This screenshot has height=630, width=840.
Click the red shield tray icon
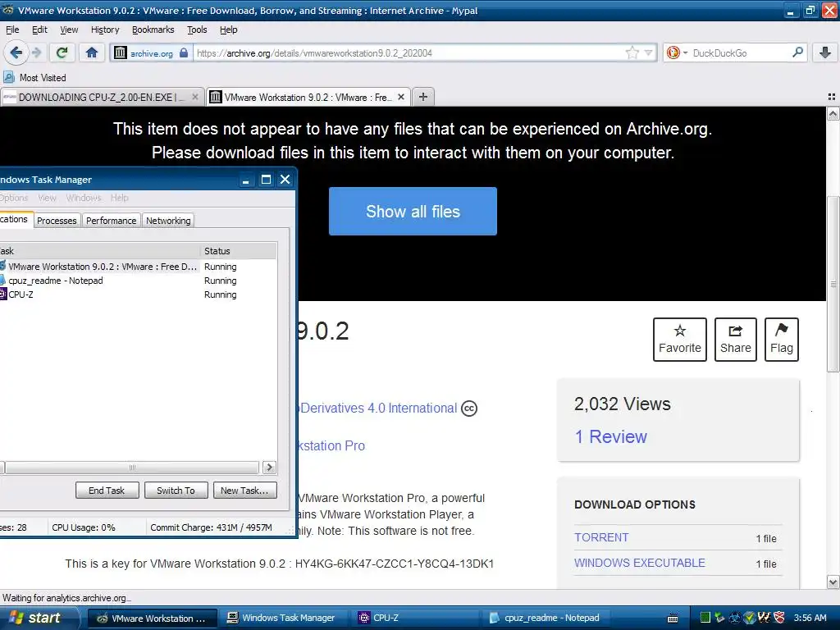(x=779, y=618)
